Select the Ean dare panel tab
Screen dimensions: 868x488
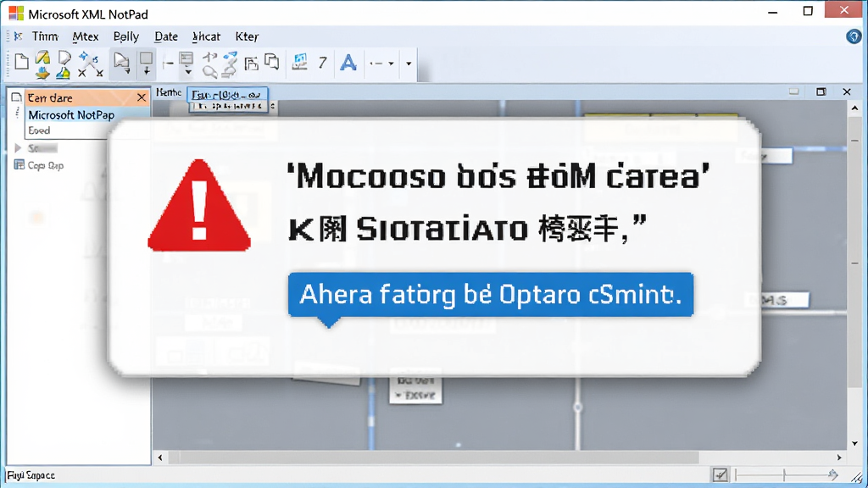coord(81,98)
